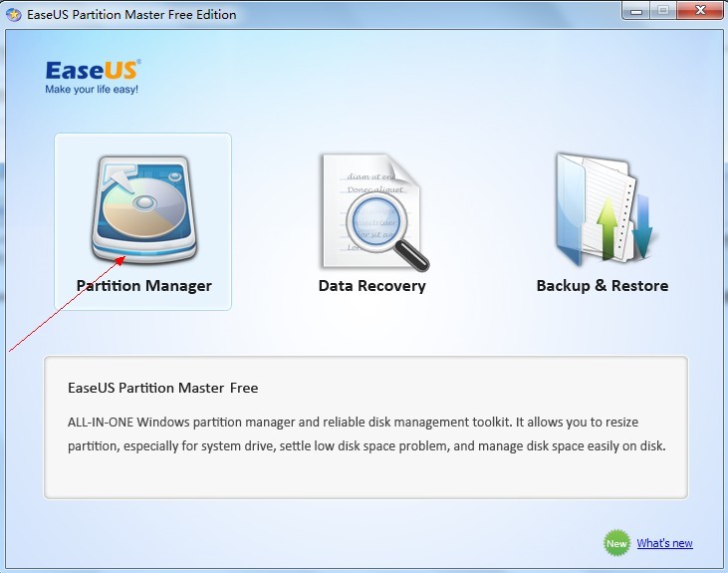The image size is (728, 573).
Task: Open the Partition Manager disk icon
Action: (x=144, y=209)
